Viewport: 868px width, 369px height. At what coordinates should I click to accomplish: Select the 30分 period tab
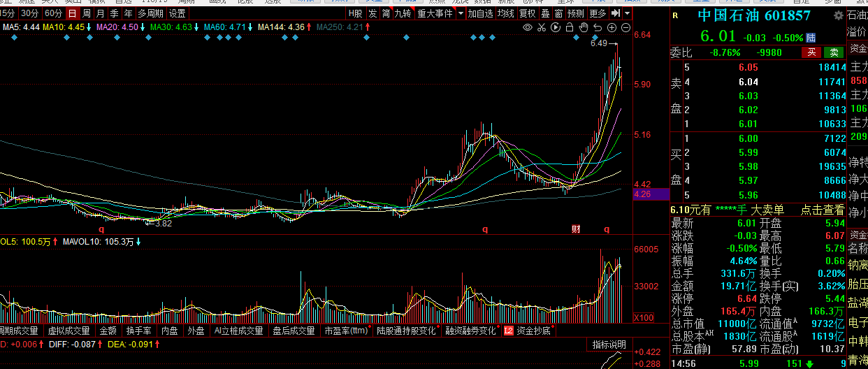pos(29,13)
